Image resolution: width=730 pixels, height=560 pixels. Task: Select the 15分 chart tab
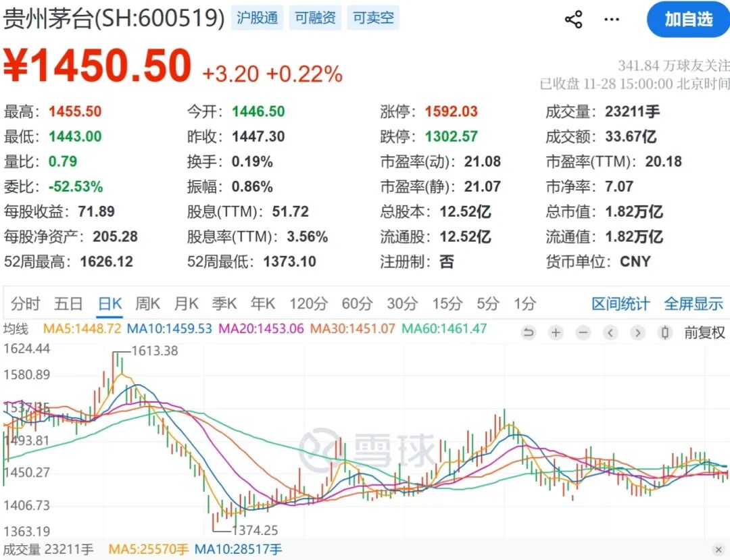447,304
